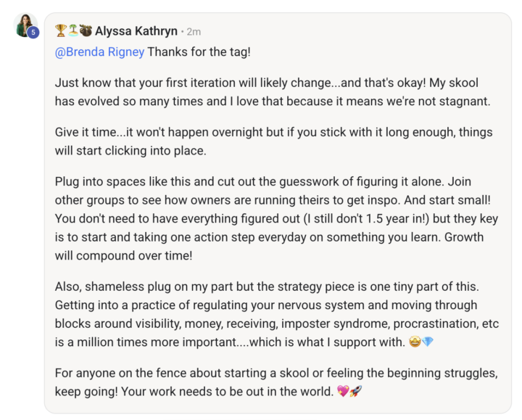Click the blue gem emoji
Image resolution: width=522 pixels, height=420 pixels.
(428, 342)
